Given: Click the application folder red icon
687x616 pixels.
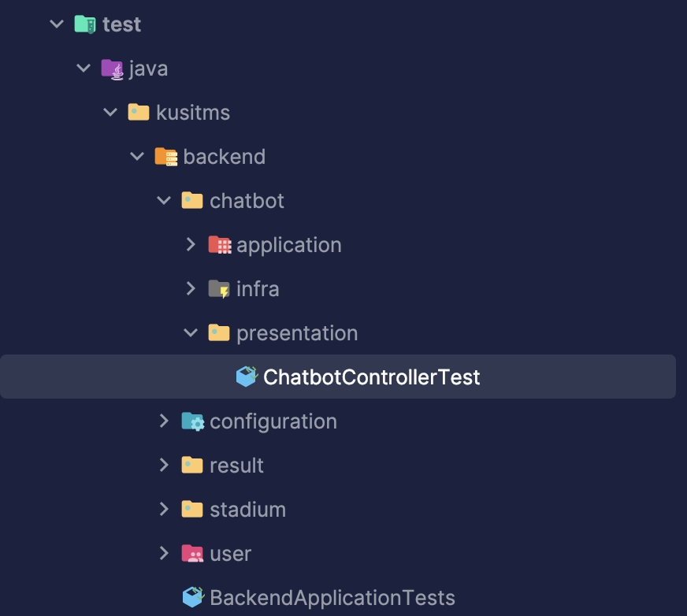Looking at the screenshot, I should point(219,245).
